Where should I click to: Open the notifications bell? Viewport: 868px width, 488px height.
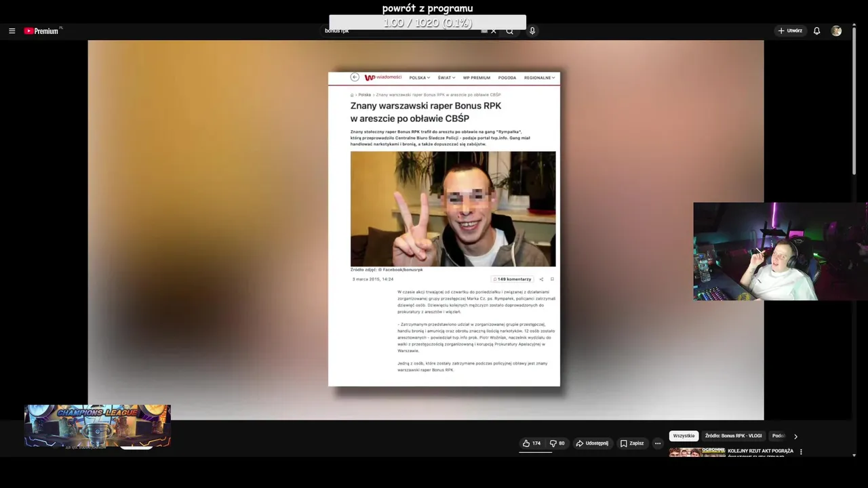pyautogui.click(x=817, y=31)
